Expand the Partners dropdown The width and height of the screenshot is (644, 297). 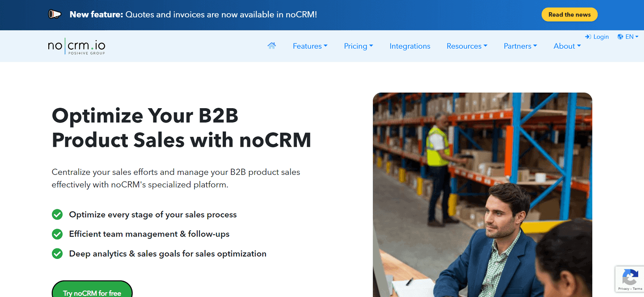[520, 46]
